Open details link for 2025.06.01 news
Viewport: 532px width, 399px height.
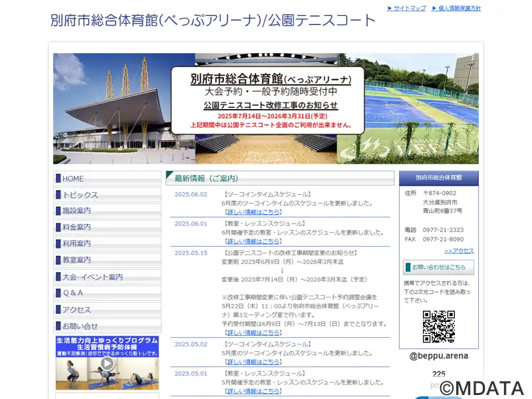[253, 241]
